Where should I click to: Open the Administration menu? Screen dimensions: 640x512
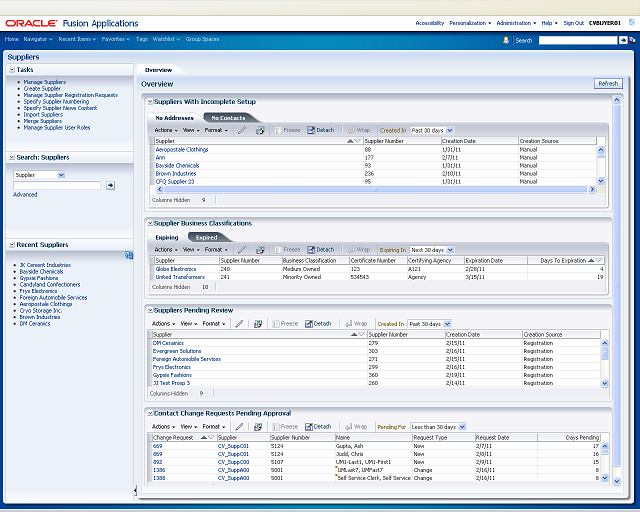pos(516,23)
